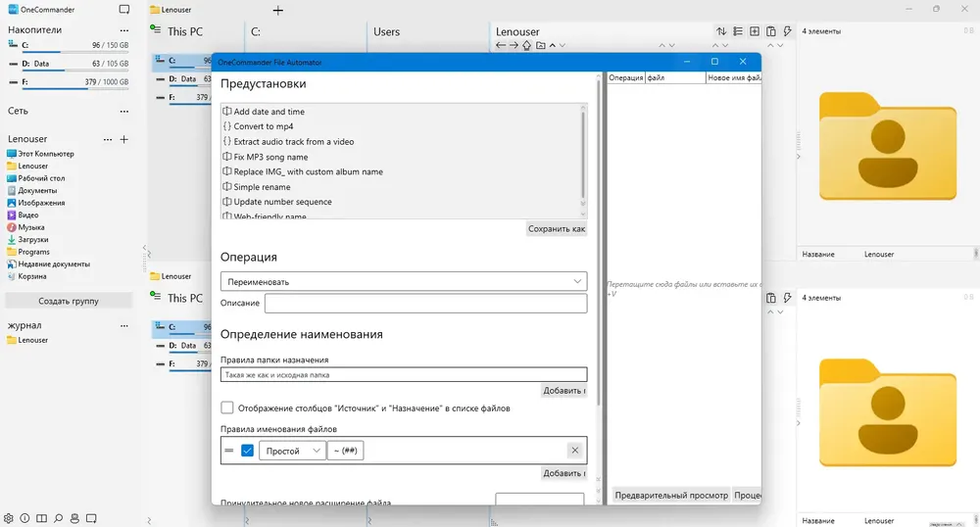Viewport: 980px width, 527px height.
Task: Open Корзина in favorites
Action: pyautogui.click(x=26, y=276)
